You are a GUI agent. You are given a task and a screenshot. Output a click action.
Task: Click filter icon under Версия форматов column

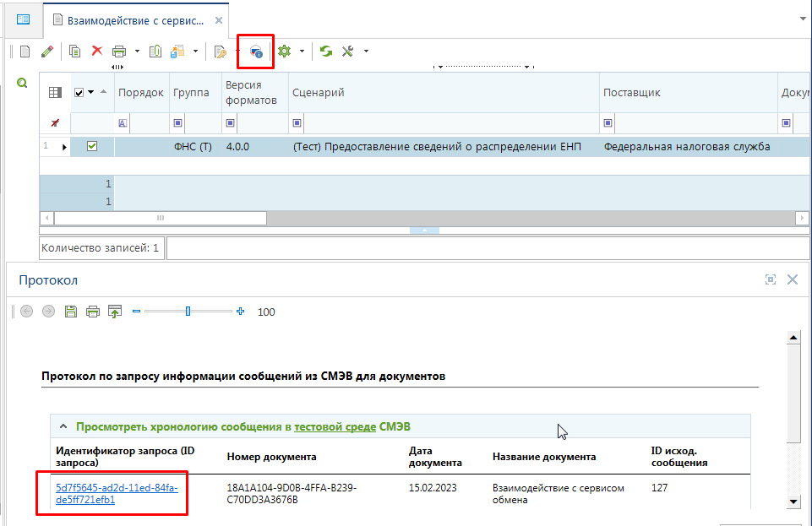click(231, 123)
